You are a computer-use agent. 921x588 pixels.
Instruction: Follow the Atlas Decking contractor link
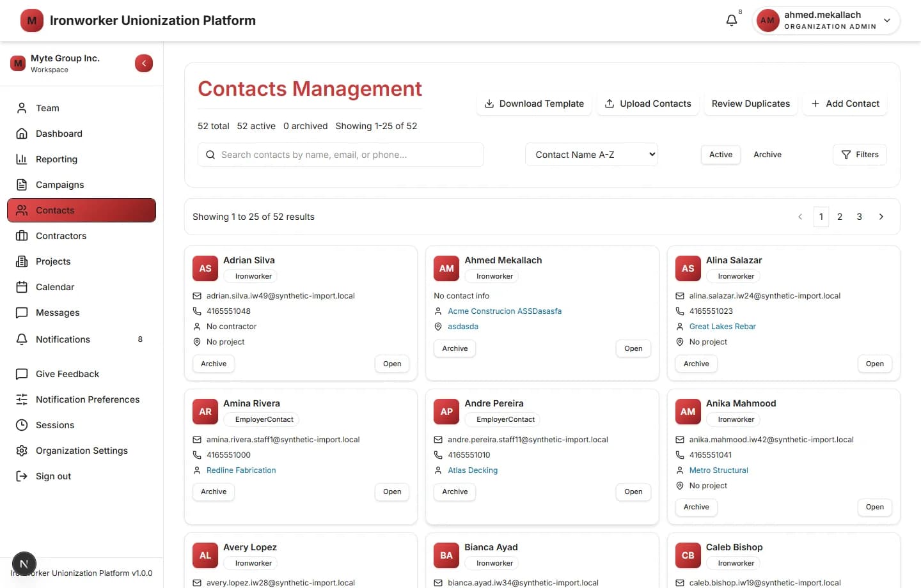473,470
